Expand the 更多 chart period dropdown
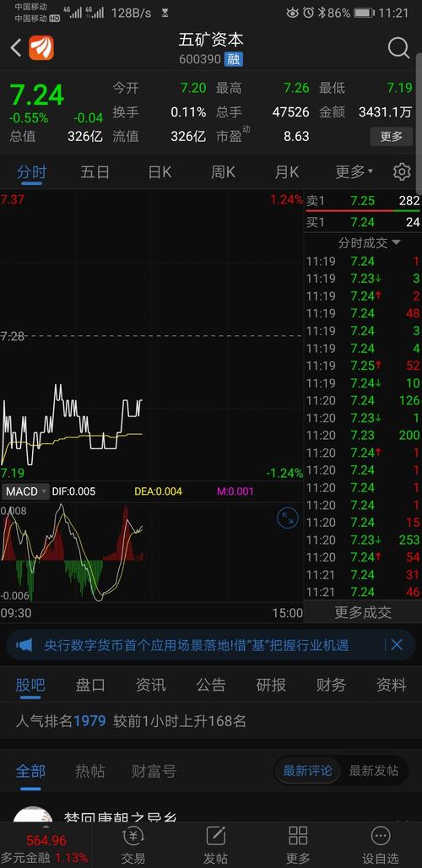422x868 pixels. [x=354, y=172]
